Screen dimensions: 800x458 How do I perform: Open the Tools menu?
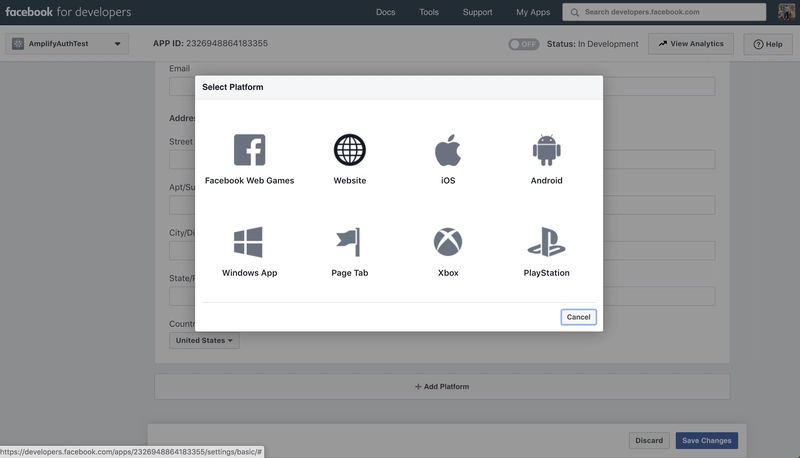[429, 12]
